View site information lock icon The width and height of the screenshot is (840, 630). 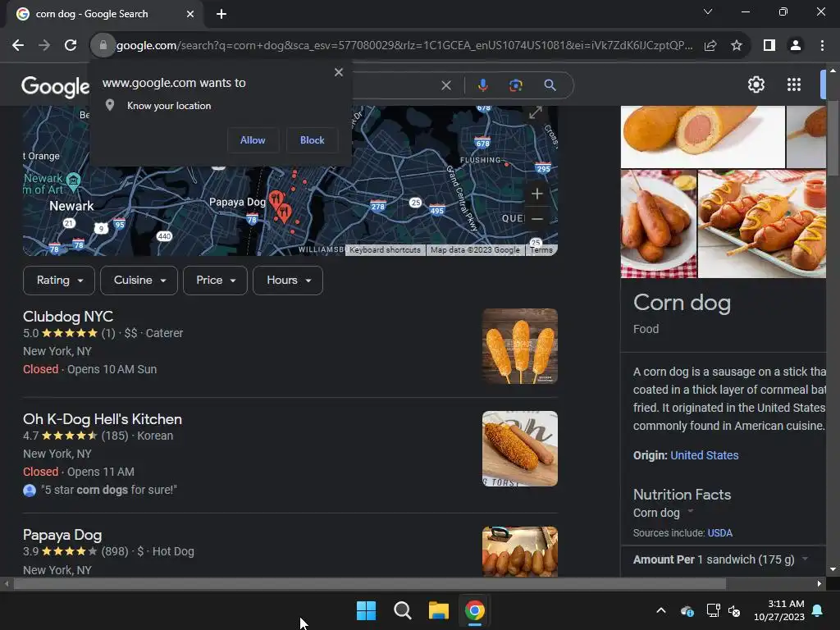(x=103, y=46)
